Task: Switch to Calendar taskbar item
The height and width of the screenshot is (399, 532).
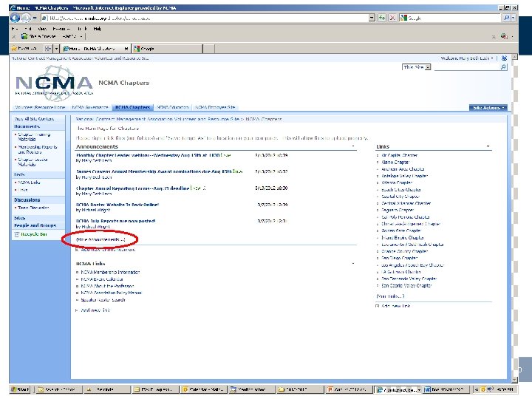Action: point(203,389)
